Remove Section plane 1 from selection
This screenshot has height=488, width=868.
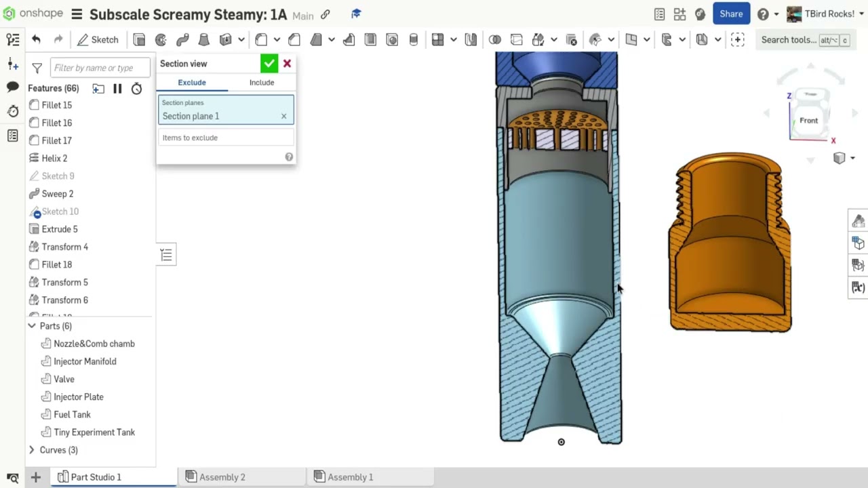(283, 116)
